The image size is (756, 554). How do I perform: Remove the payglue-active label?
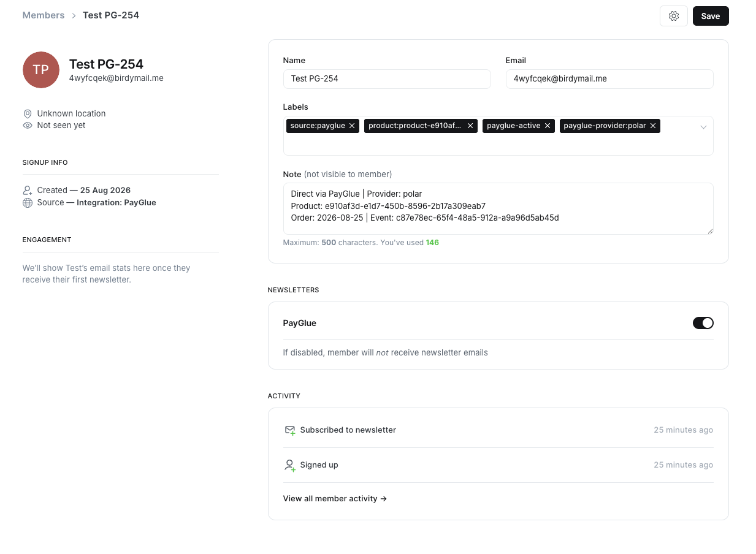548,126
